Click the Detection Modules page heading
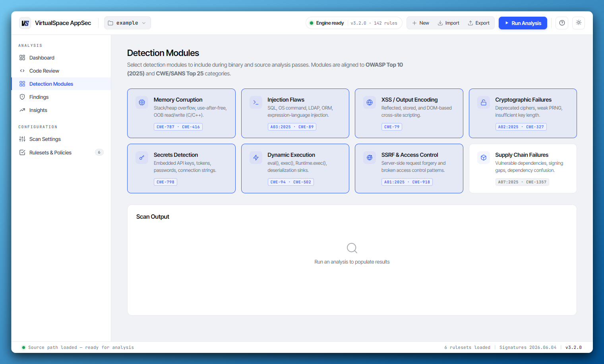Screen dimensions: 604x364 163,53
